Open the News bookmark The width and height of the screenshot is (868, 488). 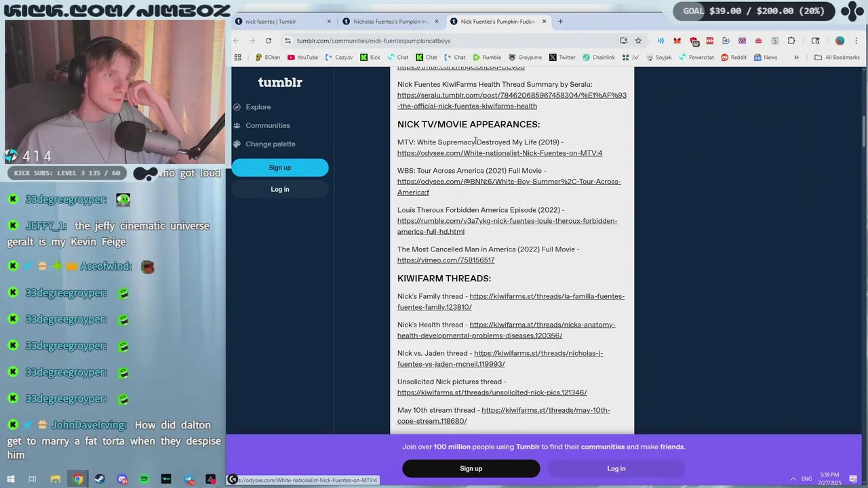[x=765, y=58]
